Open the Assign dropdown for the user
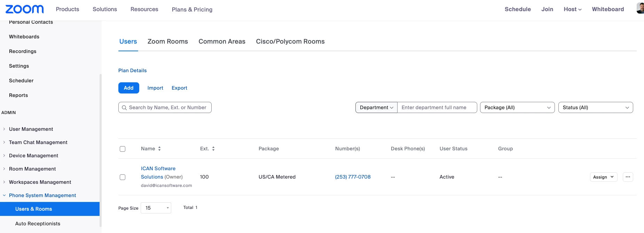The height and width of the screenshot is (233, 644). click(603, 177)
